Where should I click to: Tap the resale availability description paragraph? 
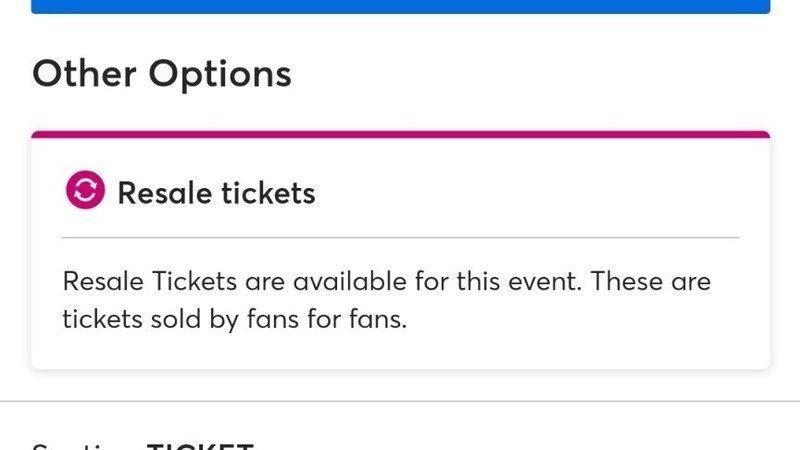tap(386, 301)
